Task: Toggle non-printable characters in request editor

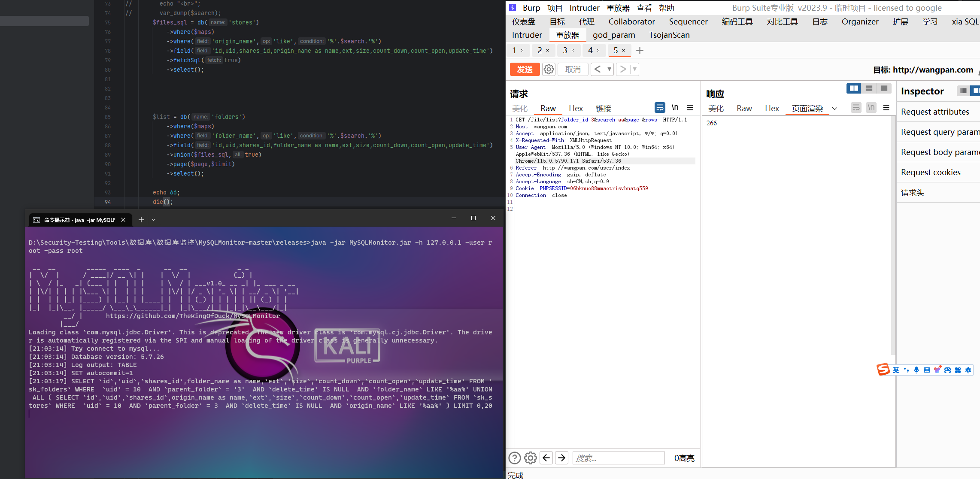Action: pyautogui.click(x=675, y=107)
